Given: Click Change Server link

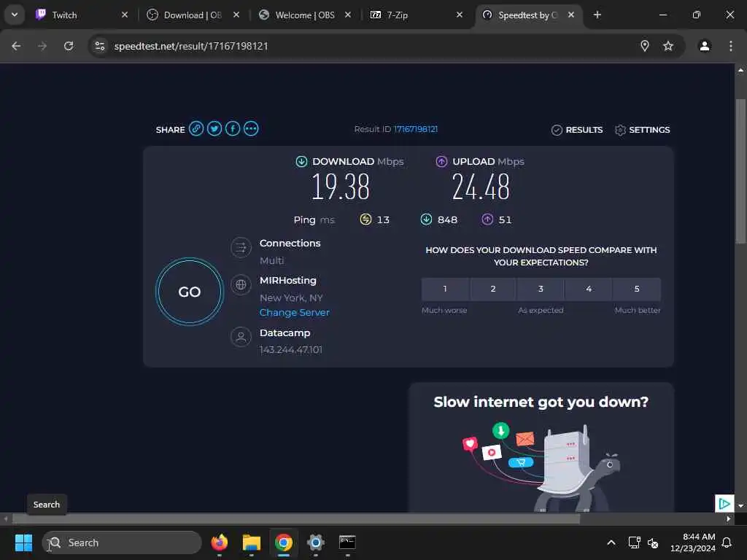Looking at the screenshot, I should click(x=295, y=312).
